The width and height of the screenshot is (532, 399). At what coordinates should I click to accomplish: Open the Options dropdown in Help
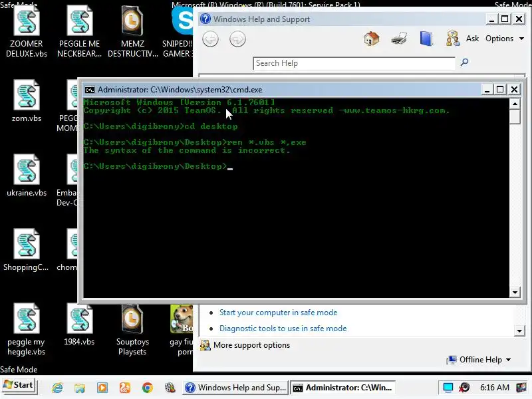point(505,39)
